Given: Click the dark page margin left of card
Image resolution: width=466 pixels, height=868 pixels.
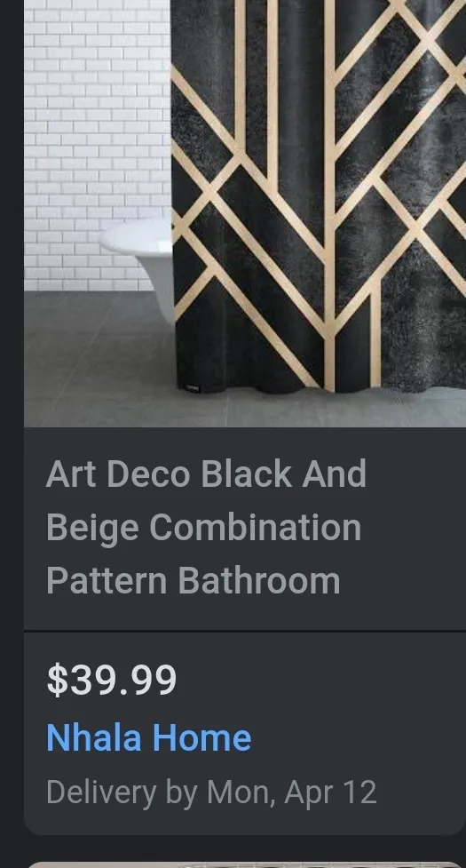Looking at the screenshot, I should point(12,434).
